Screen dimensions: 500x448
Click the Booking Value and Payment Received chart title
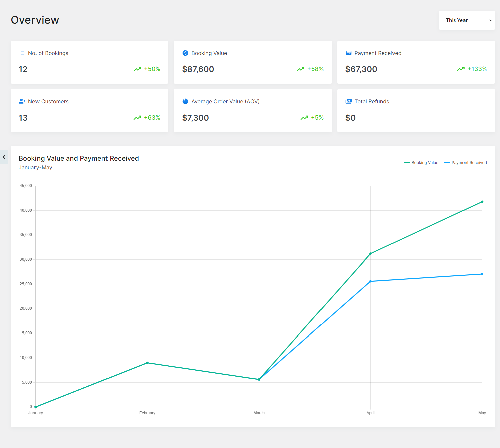click(79, 158)
